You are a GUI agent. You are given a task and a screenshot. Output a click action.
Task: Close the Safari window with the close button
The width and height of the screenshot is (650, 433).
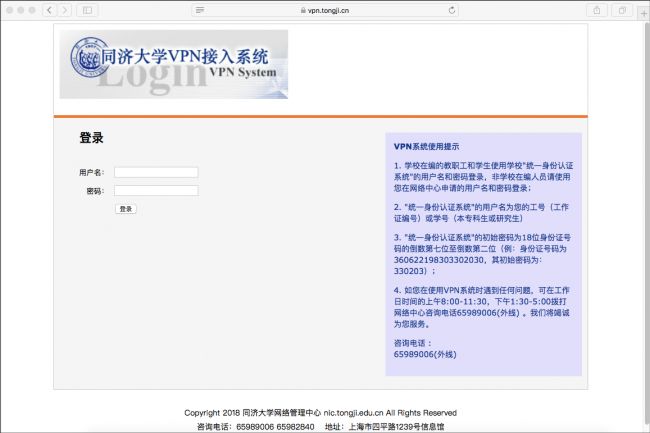tap(10, 10)
